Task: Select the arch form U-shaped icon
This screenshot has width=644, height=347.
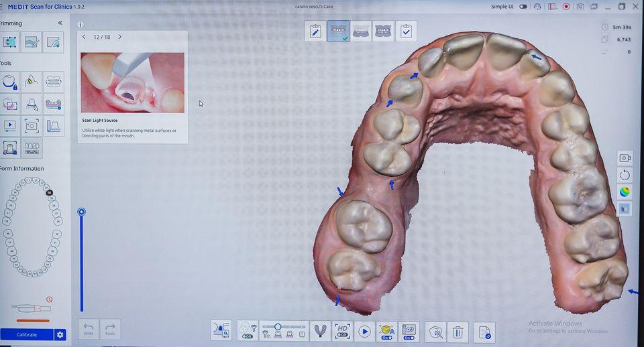Action: click(x=320, y=331)
